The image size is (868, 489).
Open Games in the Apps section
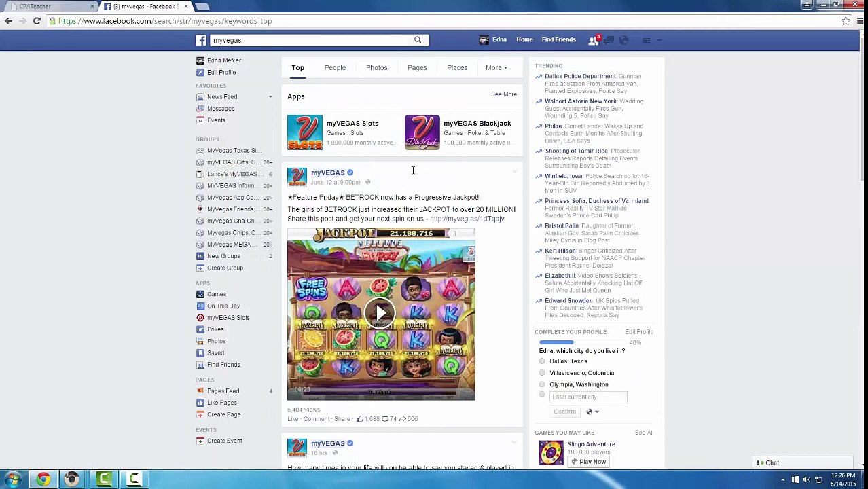click(216, 294)
